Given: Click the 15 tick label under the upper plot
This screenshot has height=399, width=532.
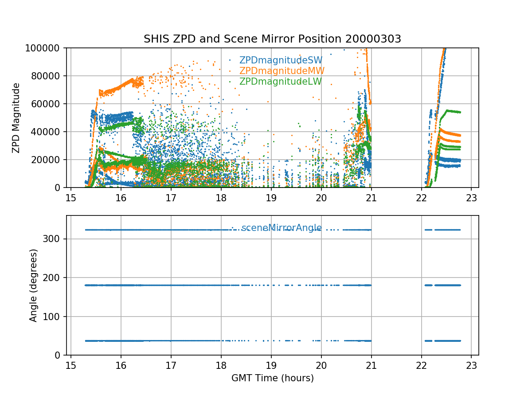Looking at the screenshot, I should click(70, 198).
